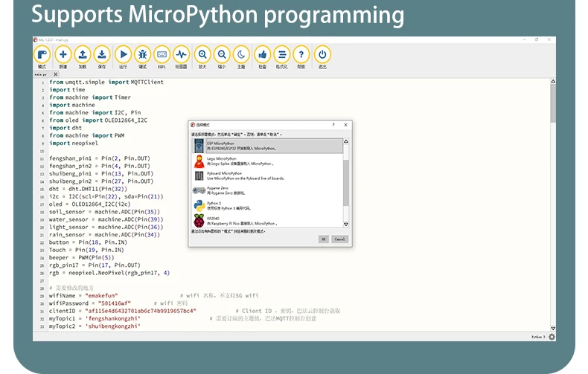
Task: Click the mode list scrollbar thumb
Action: pyautogui.click(x=346, y=183)
